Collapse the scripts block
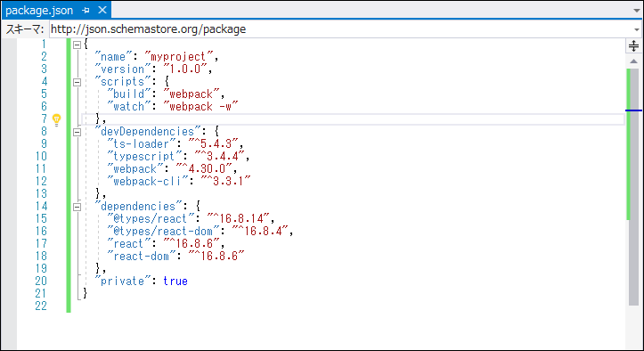The width and height of the screenshot is (644, 351). coord(77,82)
